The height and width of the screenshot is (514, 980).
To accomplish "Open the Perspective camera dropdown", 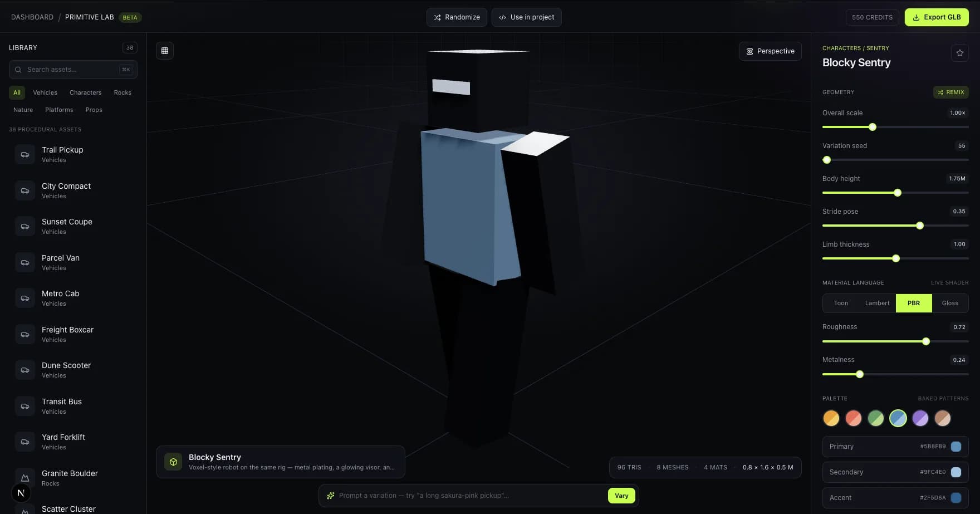I will (x=770, y=51).
